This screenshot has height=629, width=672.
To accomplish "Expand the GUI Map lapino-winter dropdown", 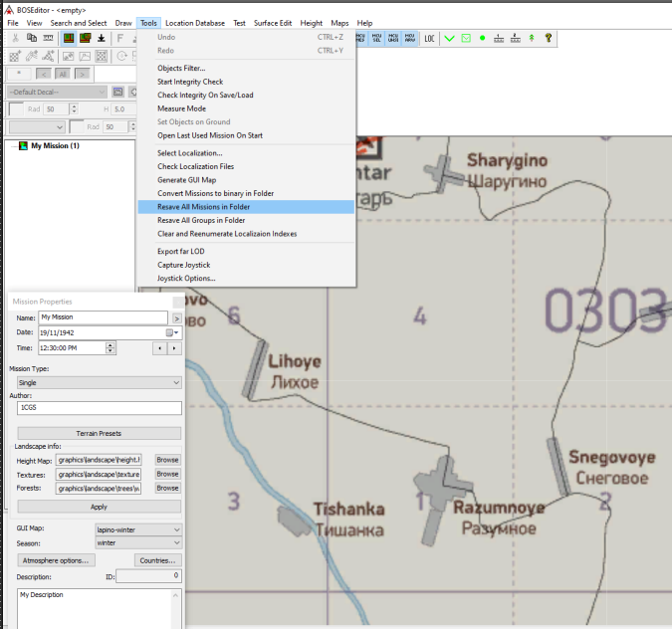I will [x=137, y=529].
